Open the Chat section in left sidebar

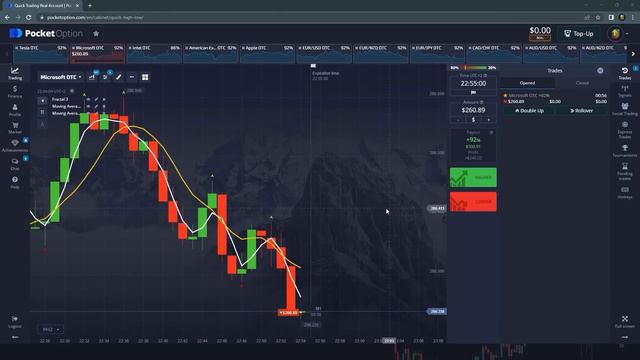point(15,164)
